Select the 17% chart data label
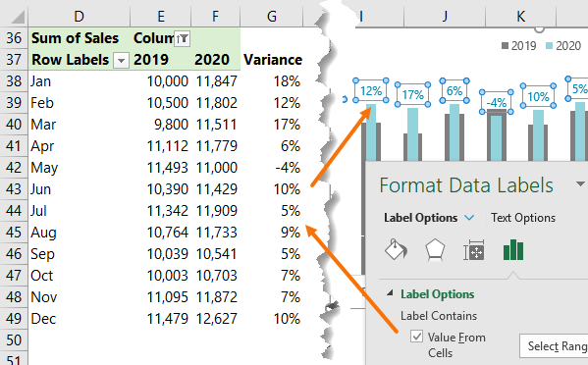The height and width of the screenshot is (365, 588). coord(412,95)
